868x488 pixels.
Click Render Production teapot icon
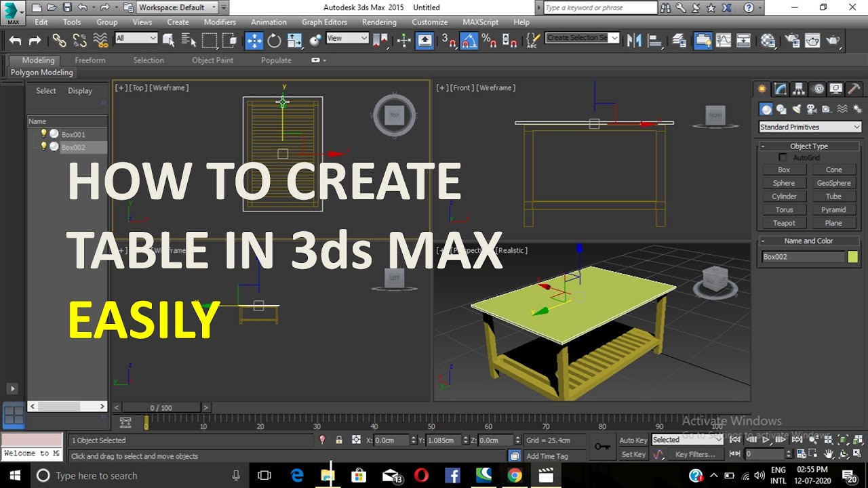point(833,41)
